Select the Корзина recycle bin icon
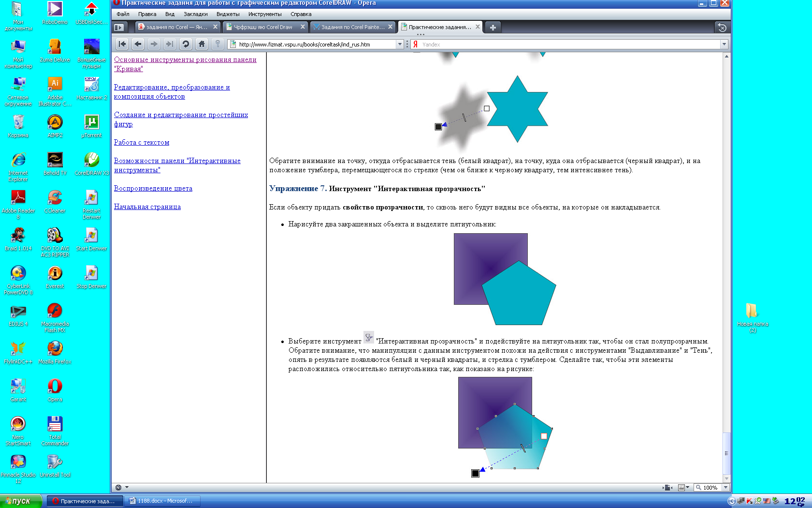 click(x=18, y=127)
